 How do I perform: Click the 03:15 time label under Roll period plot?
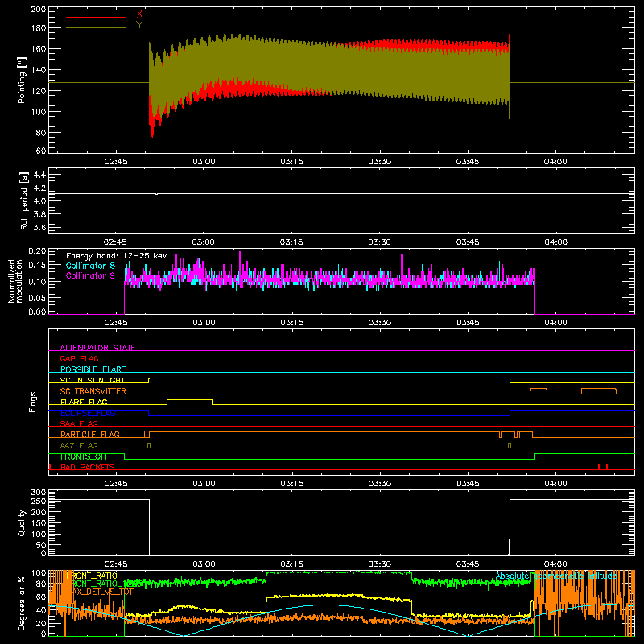[291, 242]
